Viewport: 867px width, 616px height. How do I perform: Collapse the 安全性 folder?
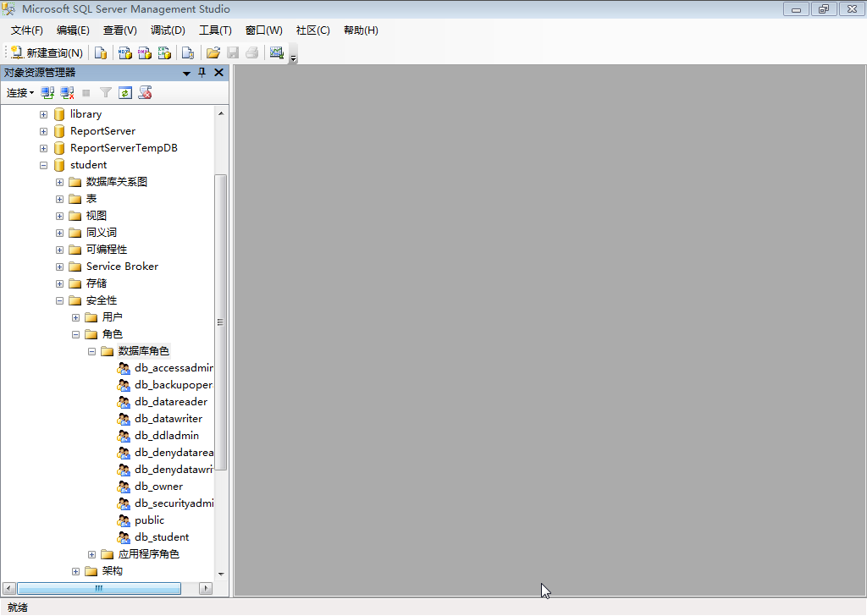60,301
